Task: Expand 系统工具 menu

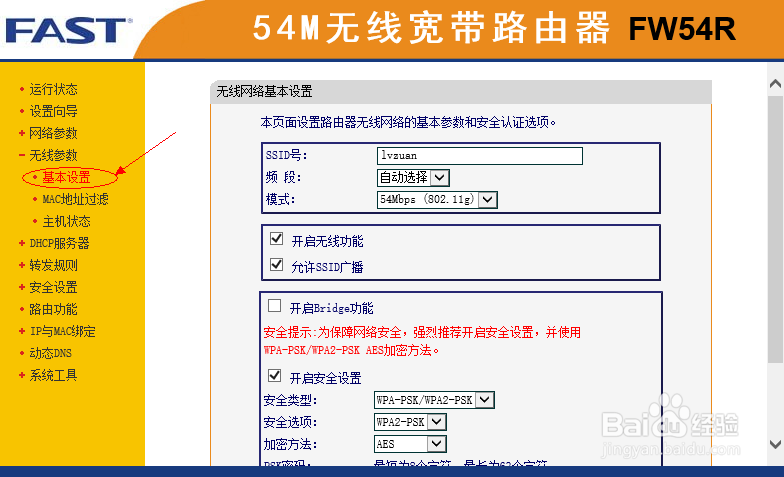Action: [x=53, y=375]
